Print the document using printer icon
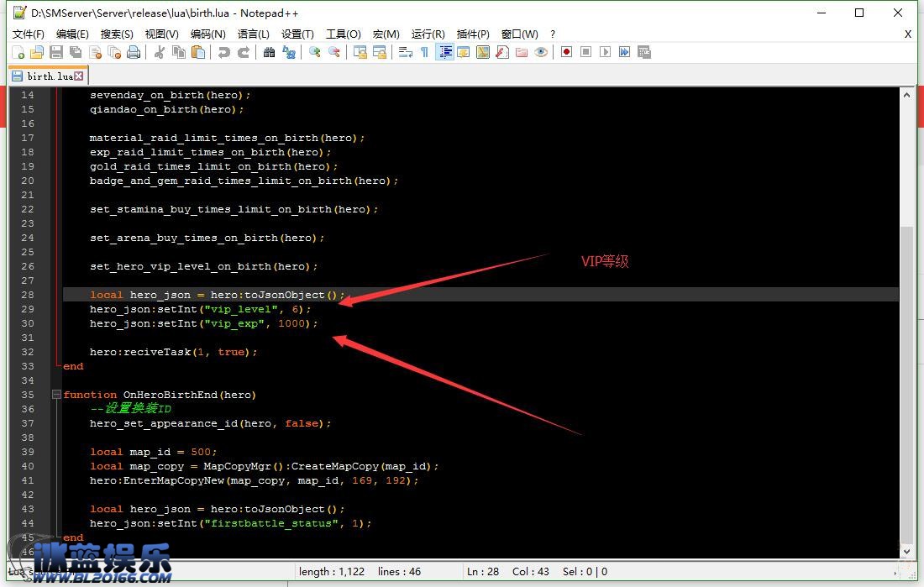Viewport: 924px width, 587px height. click(x=134, y=52)
